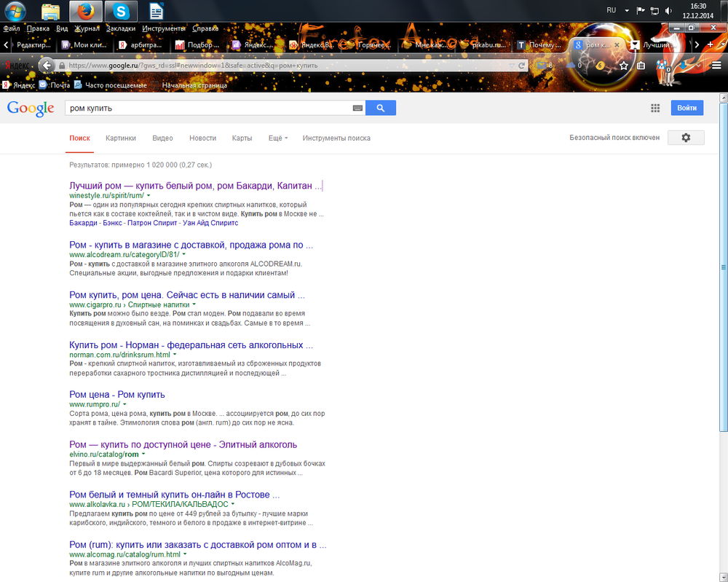
Task: Open Windows Explorer from the taskbar
Action: pos(50,11)
